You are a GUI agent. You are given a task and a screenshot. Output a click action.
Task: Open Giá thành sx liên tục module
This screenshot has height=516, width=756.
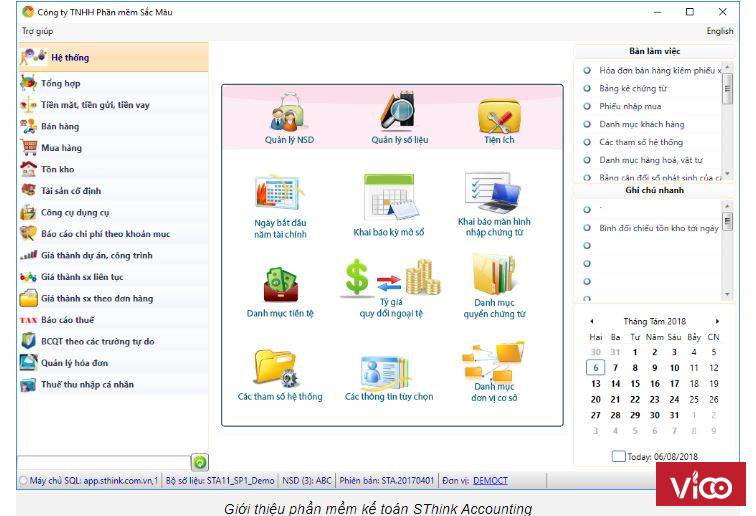click(x=114, y=277)
